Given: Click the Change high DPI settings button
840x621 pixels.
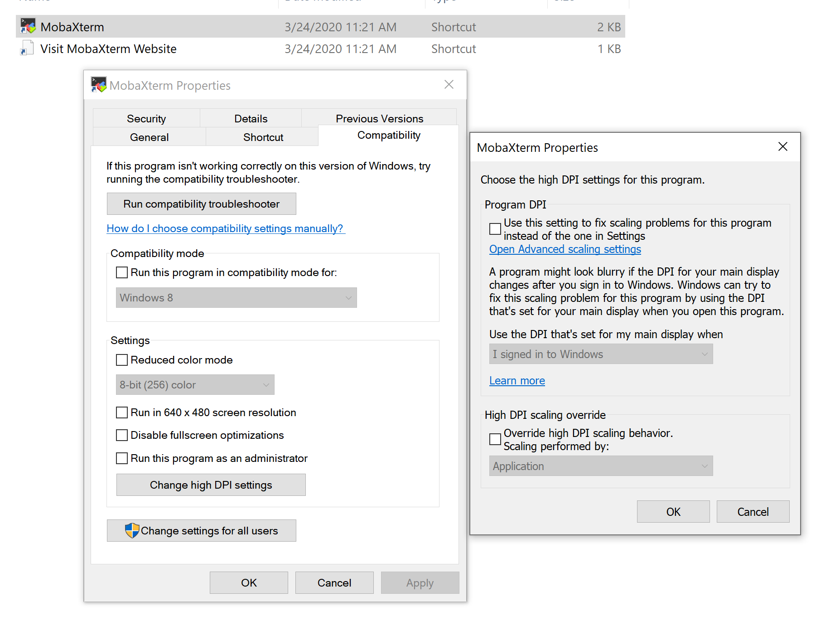Looking at the screenshot, I should pos(211,485).
